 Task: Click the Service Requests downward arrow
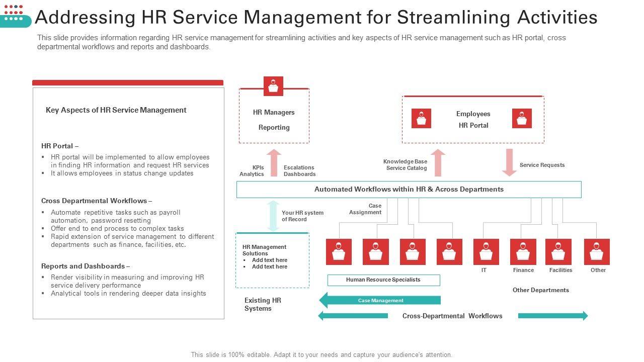click(x=509, y=162)
